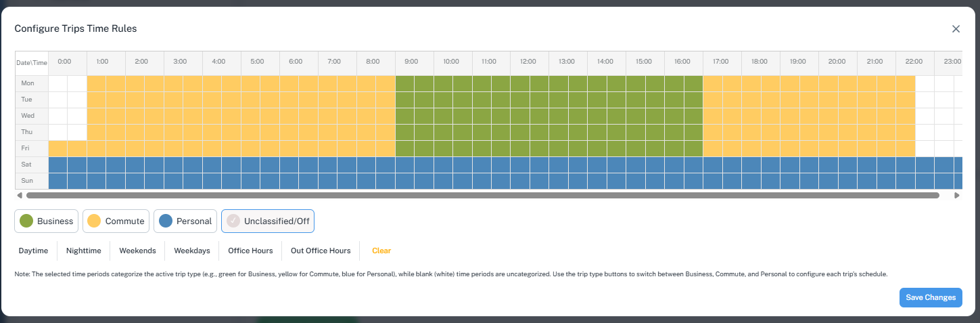The height and width of the screenshot is (323, 980).
Task: Apply the Nighttime preset
Action: click(x=83, y=251)
